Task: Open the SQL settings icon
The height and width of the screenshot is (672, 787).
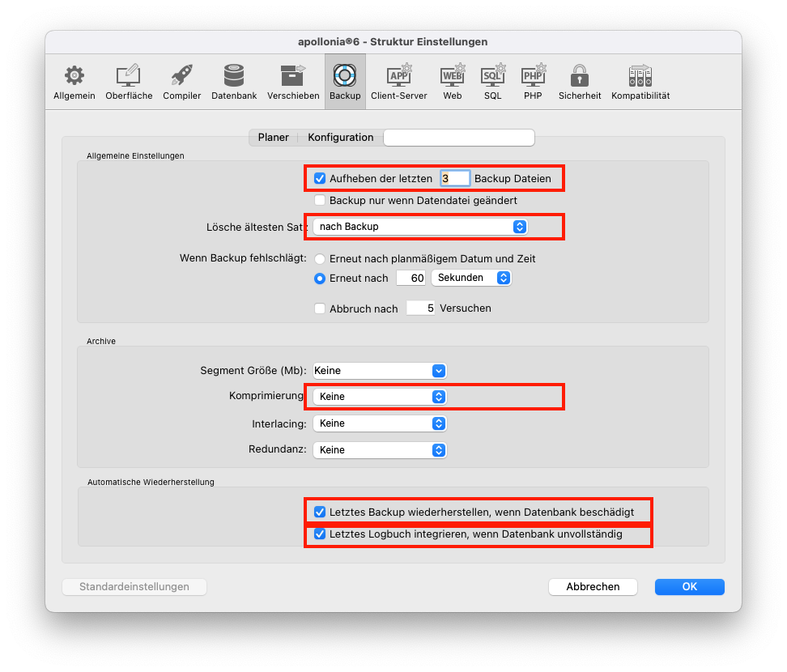Action: (492, 76)
